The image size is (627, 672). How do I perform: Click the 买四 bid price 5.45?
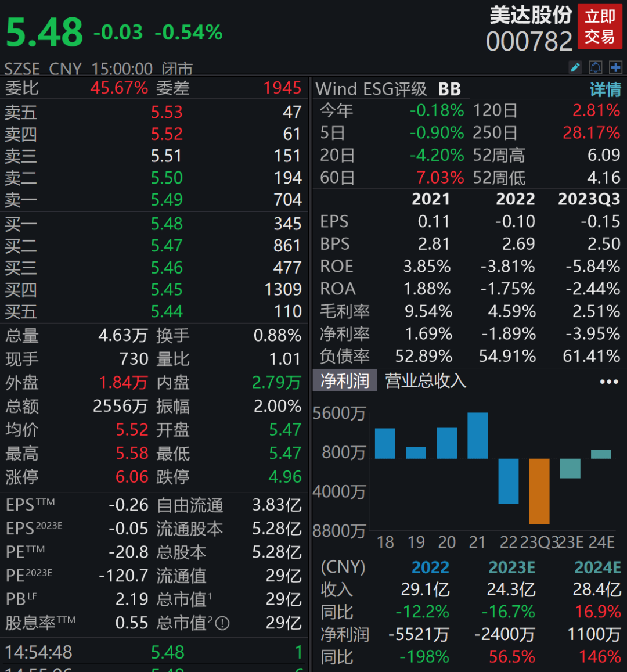(x=167, y=289)
